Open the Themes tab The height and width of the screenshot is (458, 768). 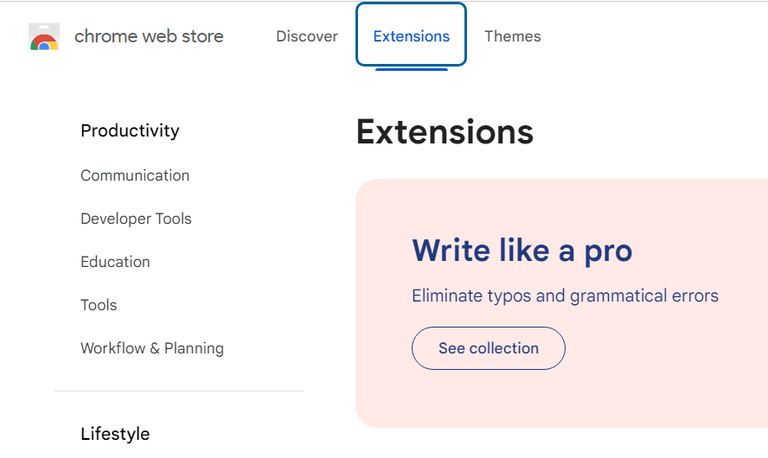point(512,37)
